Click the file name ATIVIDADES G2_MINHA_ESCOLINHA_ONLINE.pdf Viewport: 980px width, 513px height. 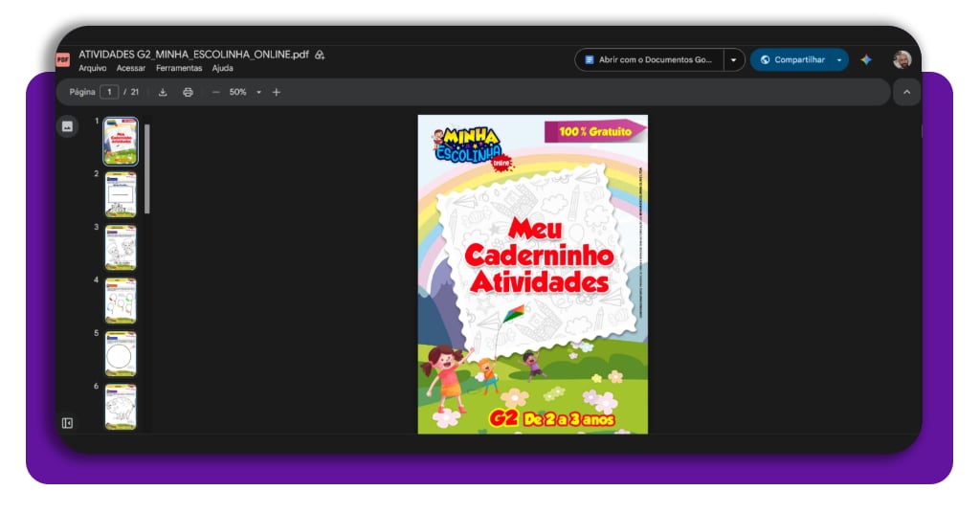coord(193,55)
